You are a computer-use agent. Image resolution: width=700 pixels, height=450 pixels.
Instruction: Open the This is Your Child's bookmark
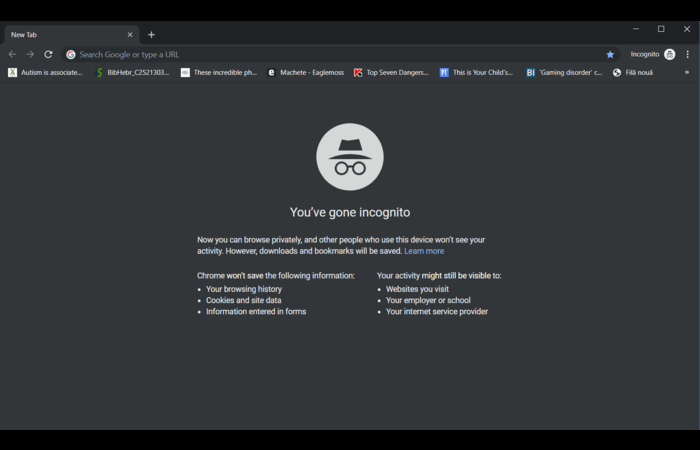[x=477, y=72]
